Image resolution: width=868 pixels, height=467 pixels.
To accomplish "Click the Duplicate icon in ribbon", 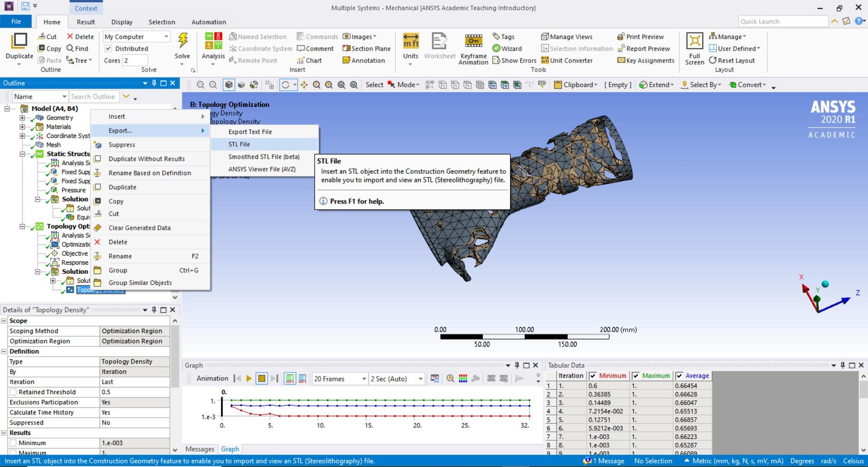I will [19, 41].
